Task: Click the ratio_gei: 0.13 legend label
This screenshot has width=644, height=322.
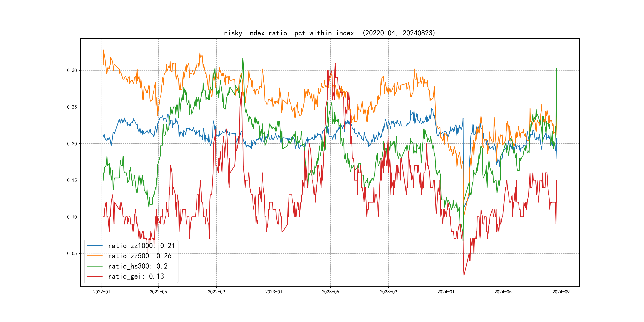Action: (136, 276)
